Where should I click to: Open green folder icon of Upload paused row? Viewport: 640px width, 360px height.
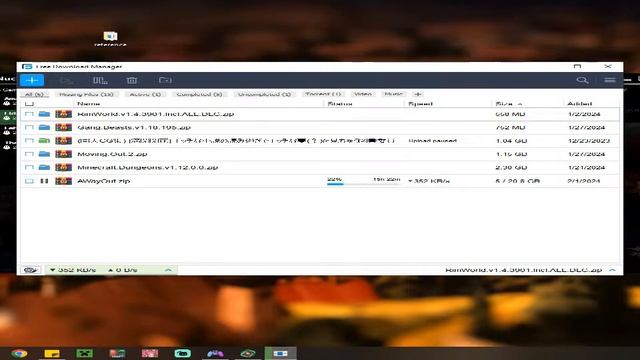44,140
